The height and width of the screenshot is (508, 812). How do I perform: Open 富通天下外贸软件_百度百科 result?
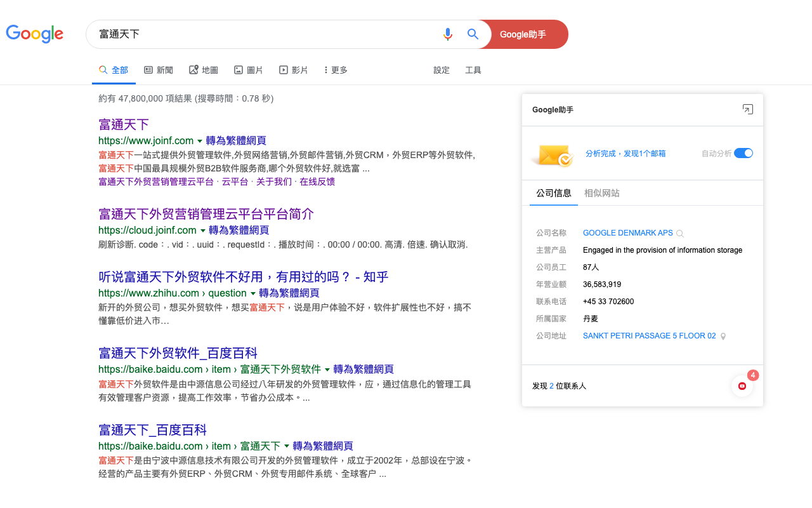178,354
